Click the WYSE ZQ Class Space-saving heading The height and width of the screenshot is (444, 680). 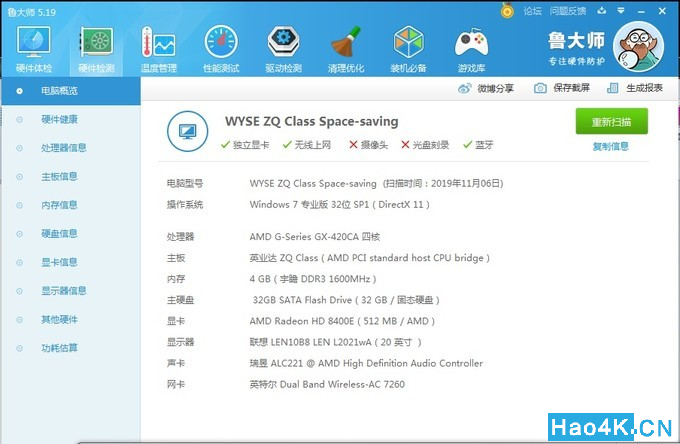tap(311, 121)
